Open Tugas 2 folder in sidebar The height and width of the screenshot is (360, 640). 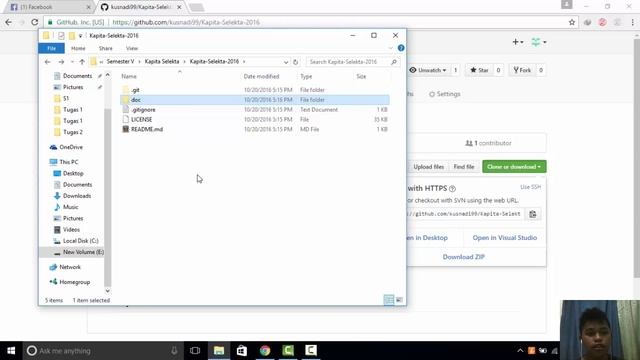coord(72,132)
